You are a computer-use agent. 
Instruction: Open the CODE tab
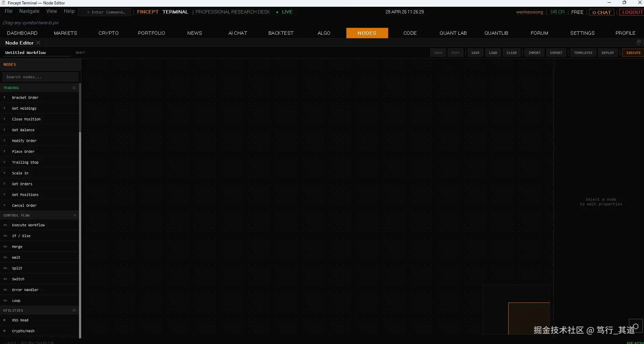[410, 33]
